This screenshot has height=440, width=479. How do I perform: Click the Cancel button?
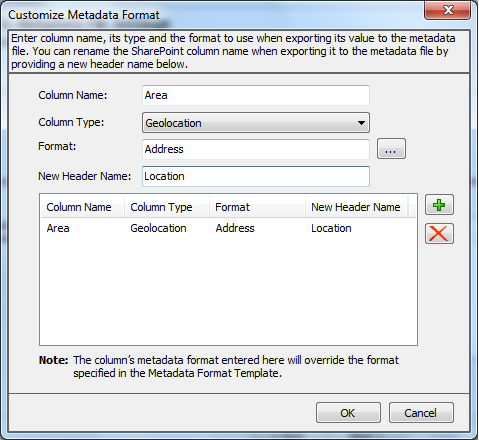(421, 413)
